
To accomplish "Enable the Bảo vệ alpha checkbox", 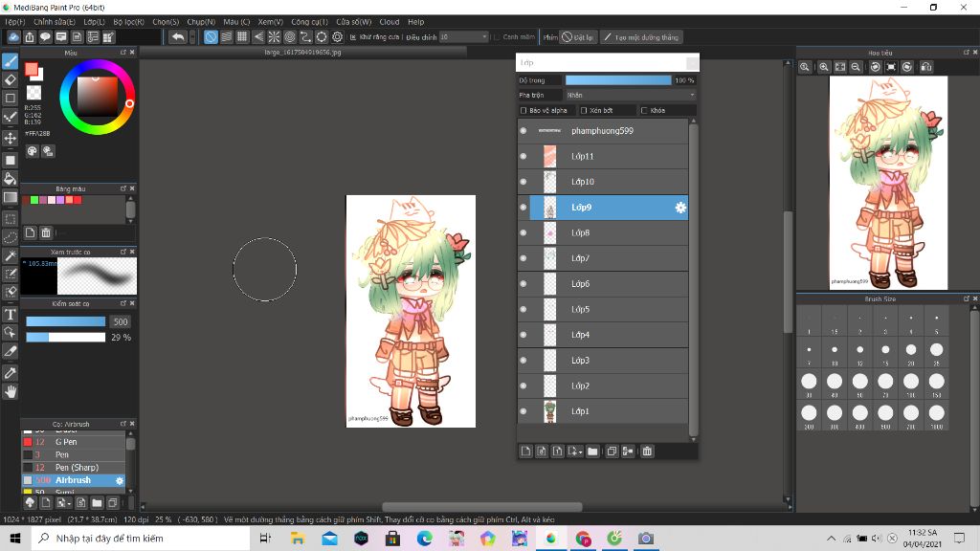I will coord(523,111).
